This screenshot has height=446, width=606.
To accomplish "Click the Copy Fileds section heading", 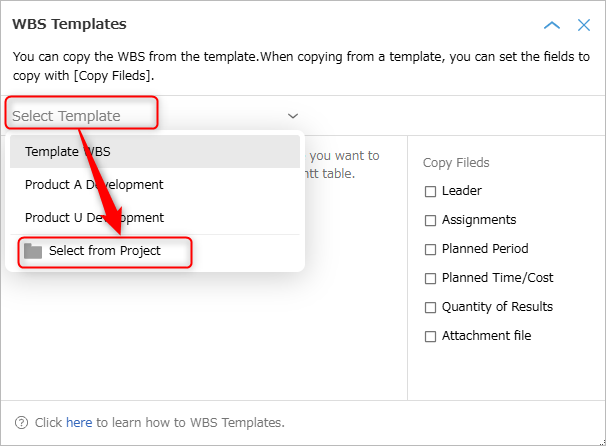I will tap(456, 163).
